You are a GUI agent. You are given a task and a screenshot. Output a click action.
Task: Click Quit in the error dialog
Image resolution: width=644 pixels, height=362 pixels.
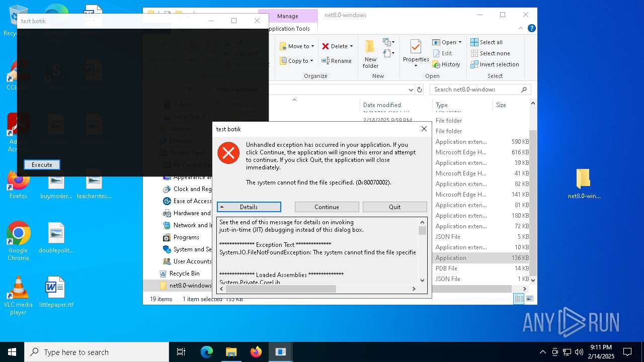click(394, 207)
